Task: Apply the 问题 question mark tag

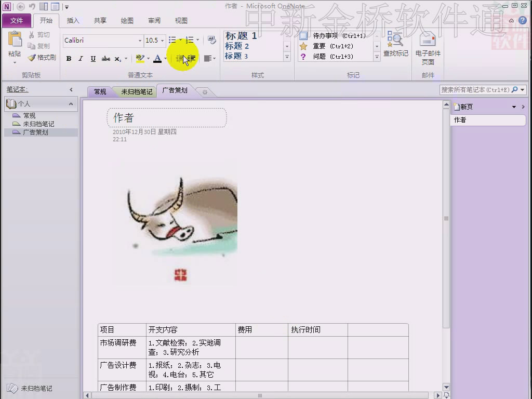Action: point(326,56)
